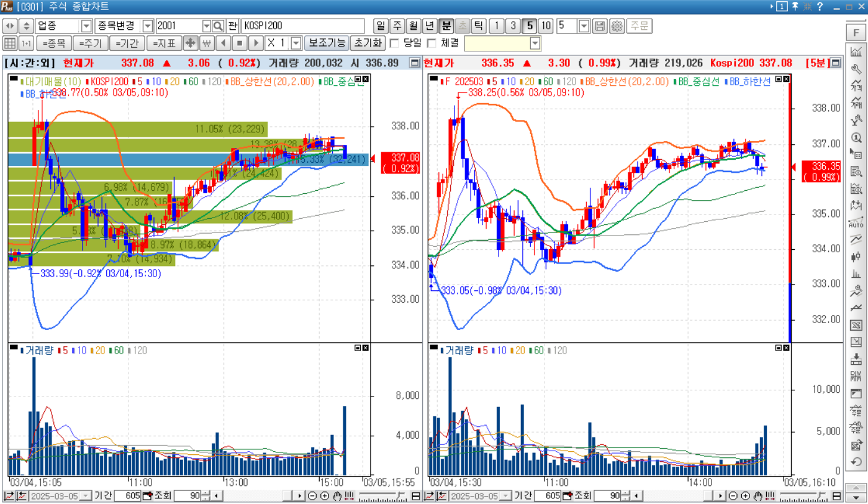
Task: Click the won currency icon button
Action: click(x=207, y=44)
